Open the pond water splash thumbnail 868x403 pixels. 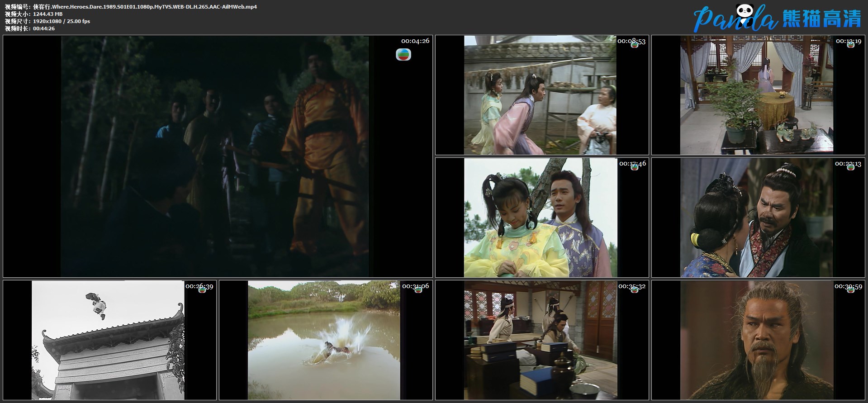point(326,340)
